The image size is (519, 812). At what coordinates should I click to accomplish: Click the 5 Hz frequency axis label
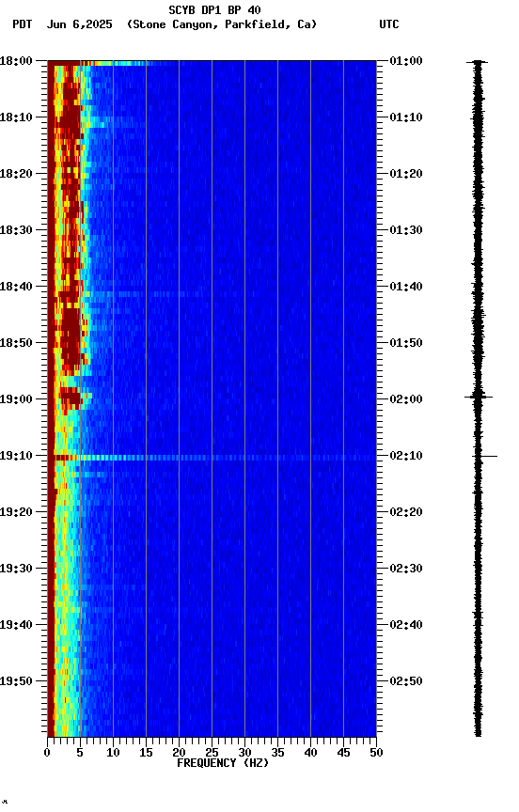pos(80,753)
